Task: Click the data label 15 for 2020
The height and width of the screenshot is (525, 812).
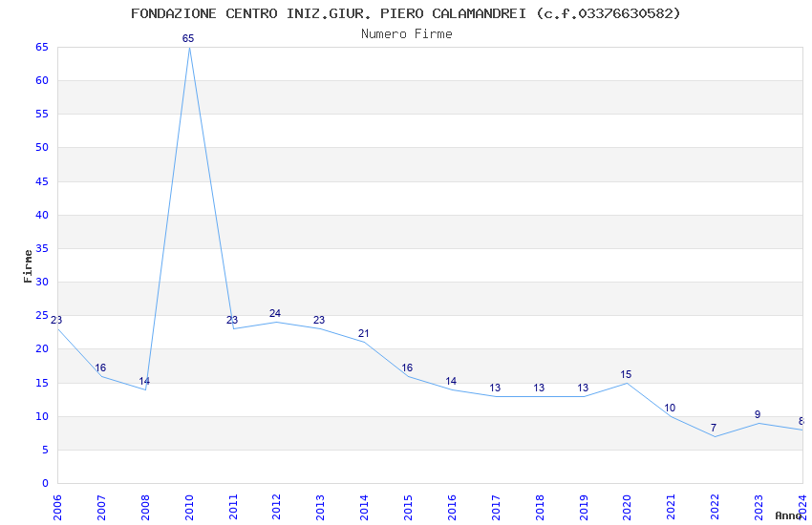Action: pyautogui.click(x=626, y=374)
